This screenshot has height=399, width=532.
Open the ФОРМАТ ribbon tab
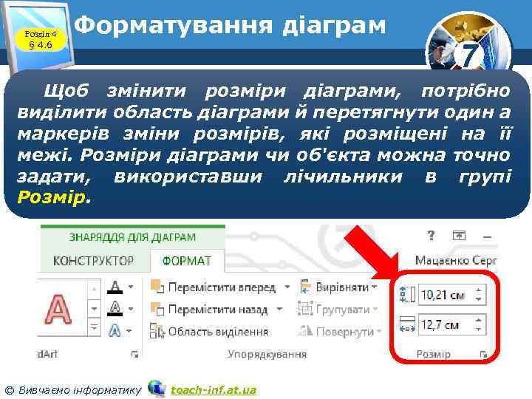(x=187, y=261)
